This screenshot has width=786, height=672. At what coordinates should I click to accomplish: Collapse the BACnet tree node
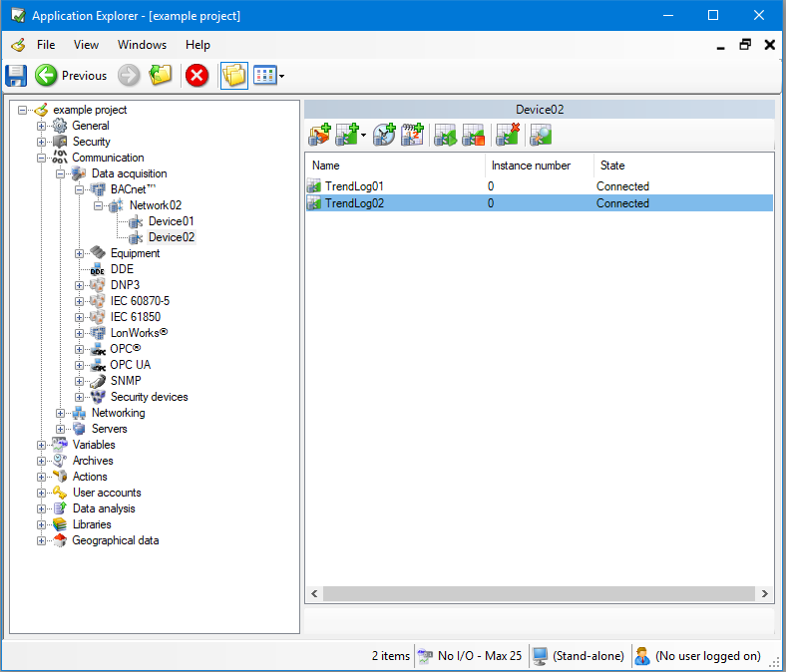point(80,189)
